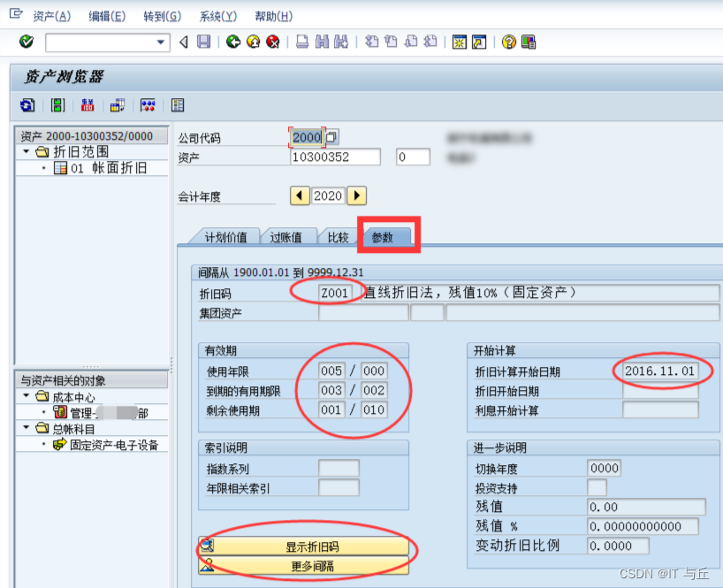The height and width of the screenshot is (588, 723).
Task: Click the 显示折旧码 button
Action: pos(303,546)
